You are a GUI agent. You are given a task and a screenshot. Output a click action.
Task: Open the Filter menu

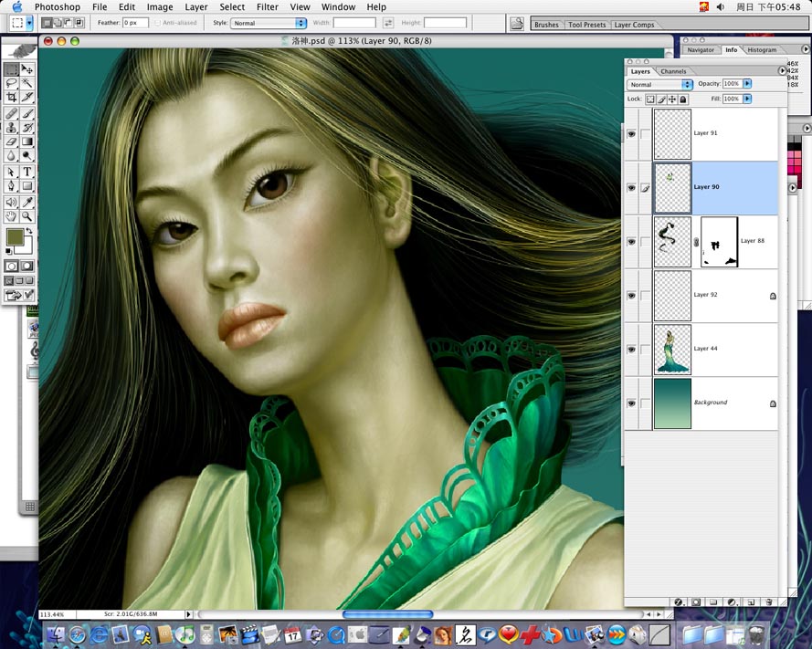tap(268, 6)
